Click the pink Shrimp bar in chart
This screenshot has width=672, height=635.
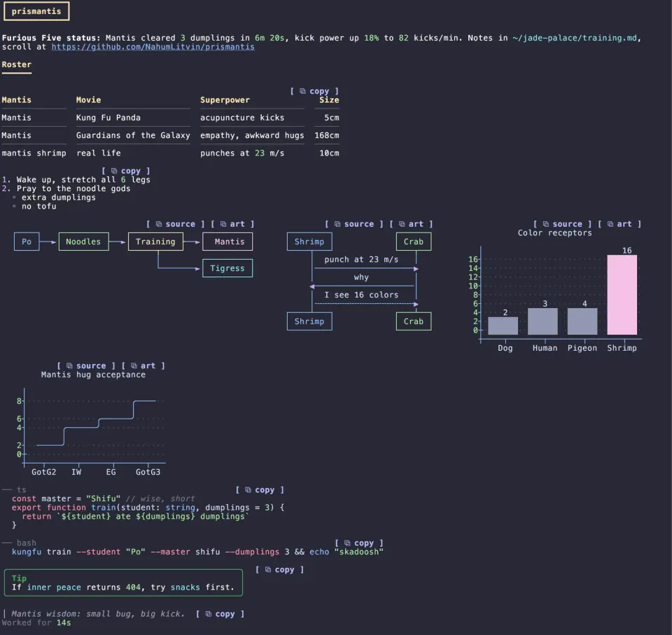(x=622, y=295)
